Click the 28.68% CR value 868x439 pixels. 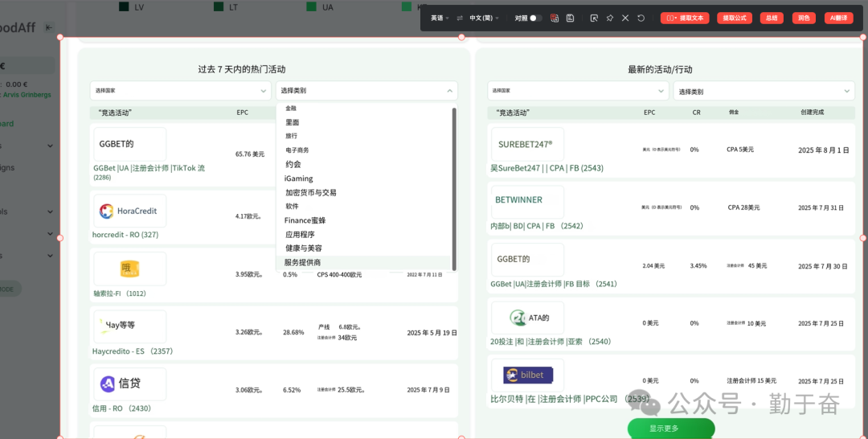(293, 332)
